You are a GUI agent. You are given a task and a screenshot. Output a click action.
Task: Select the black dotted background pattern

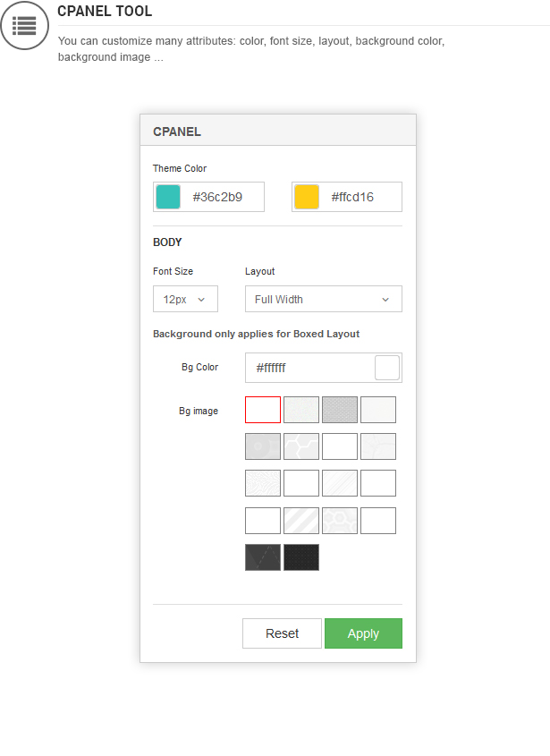[301, 557]
